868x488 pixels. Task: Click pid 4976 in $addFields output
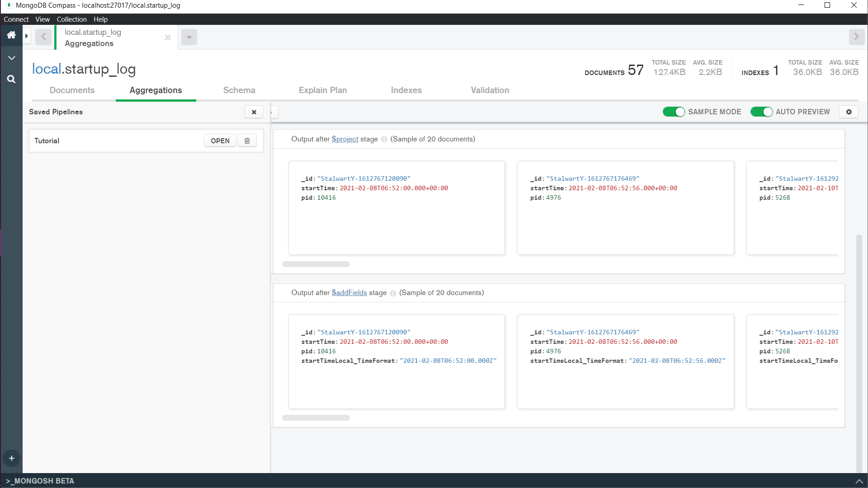[553, 352]
